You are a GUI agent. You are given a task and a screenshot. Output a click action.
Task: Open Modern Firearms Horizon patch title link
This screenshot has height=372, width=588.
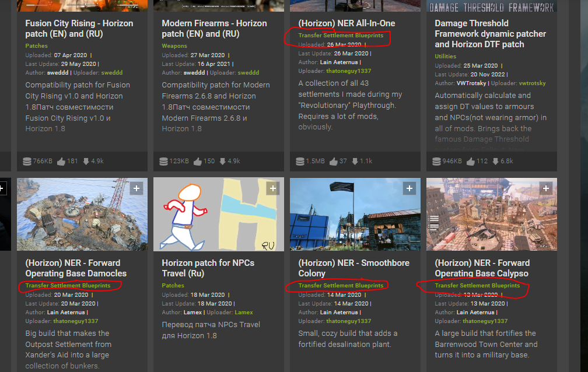pos(213,29)
